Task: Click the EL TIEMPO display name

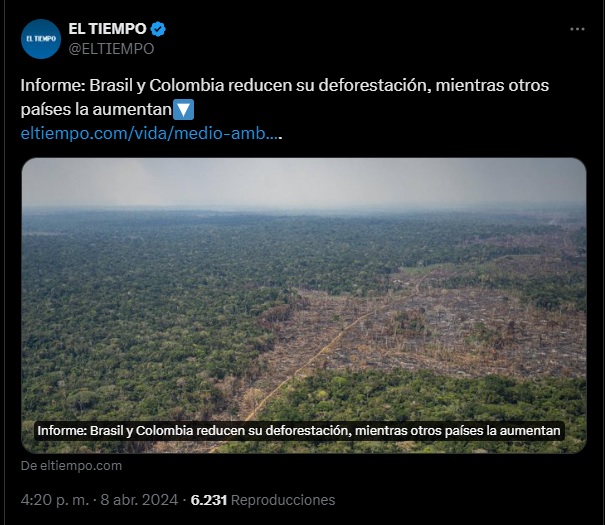Action: 107,29
